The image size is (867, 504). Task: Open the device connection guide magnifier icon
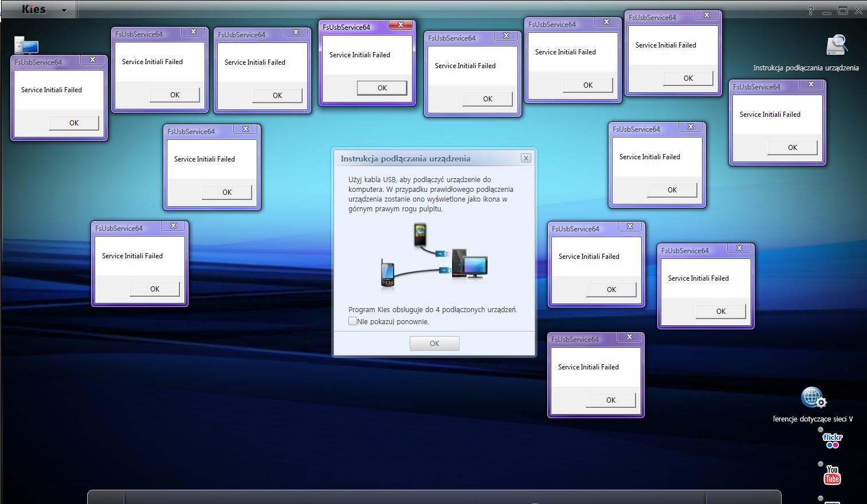(837, 46)
